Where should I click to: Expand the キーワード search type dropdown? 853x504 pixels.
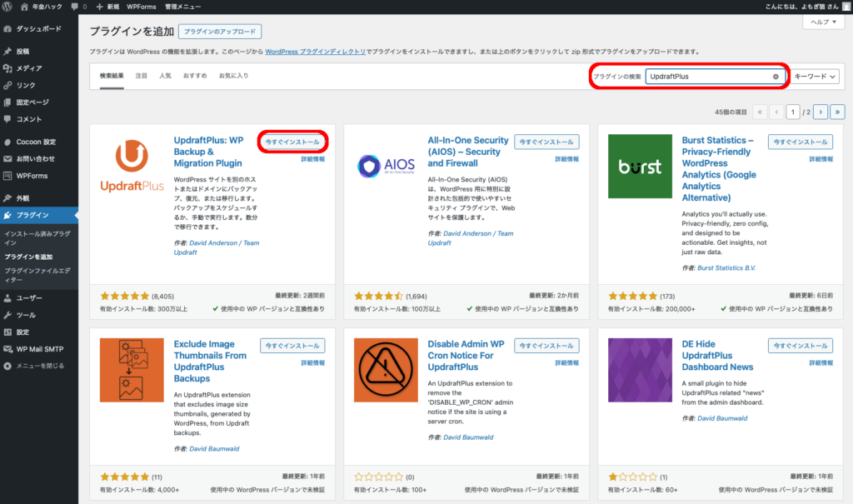814,77
